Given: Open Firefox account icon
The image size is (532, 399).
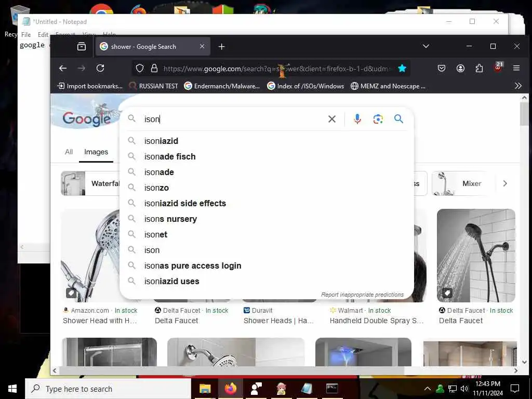Looking at the screenshot, I should coord(460,68).
